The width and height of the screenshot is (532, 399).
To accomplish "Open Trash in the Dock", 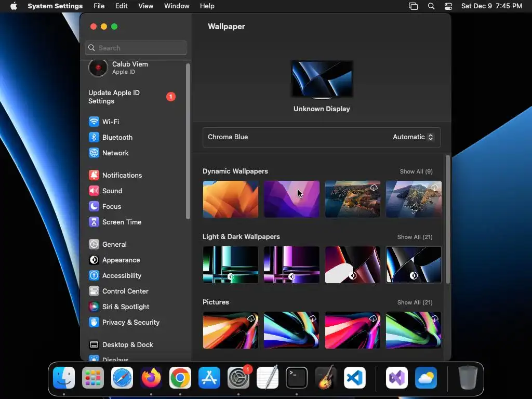I will (x=468, y=378).
